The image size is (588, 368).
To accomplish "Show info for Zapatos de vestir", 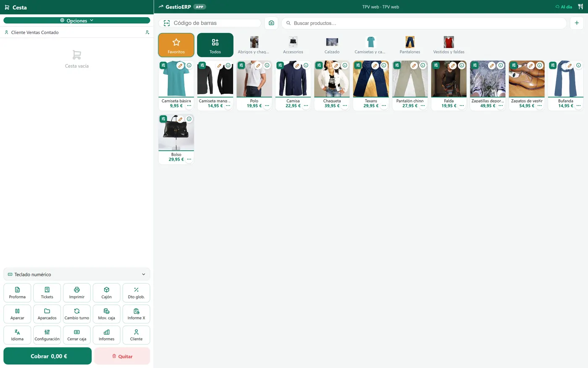I will [x=539, y=65].
